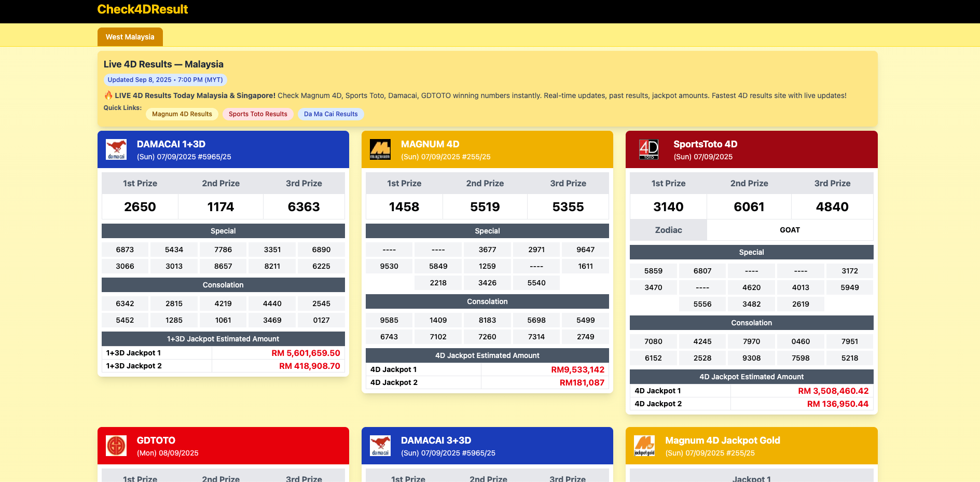Click the GOAT zodiac result cell
980x482 pixels.
pos(790,230)
